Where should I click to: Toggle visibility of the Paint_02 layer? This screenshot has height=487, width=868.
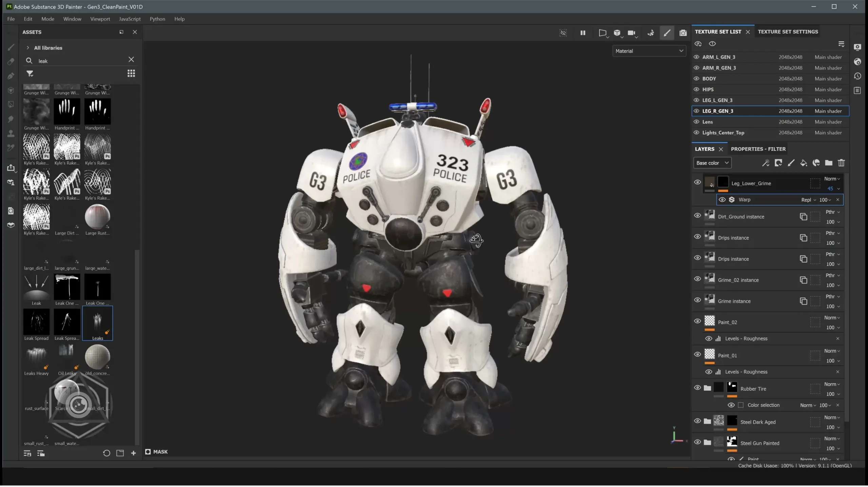click(x=698, y=321)
